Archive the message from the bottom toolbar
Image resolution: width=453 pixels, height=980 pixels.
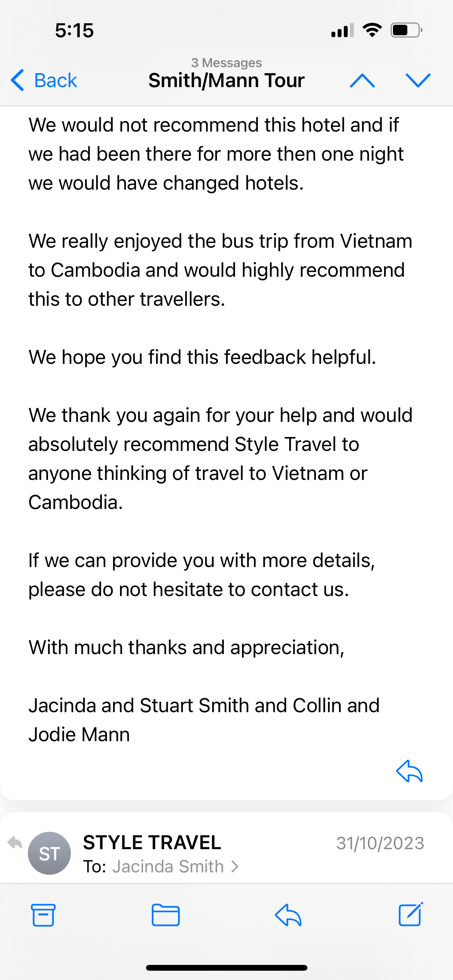(43, 915)
